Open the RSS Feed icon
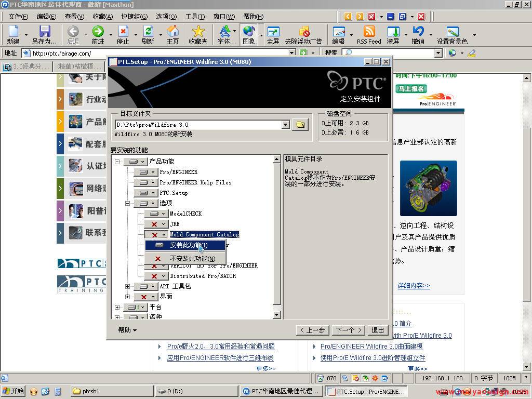Image resolution: width=532 pixels, height=399 pixels. 369,35
